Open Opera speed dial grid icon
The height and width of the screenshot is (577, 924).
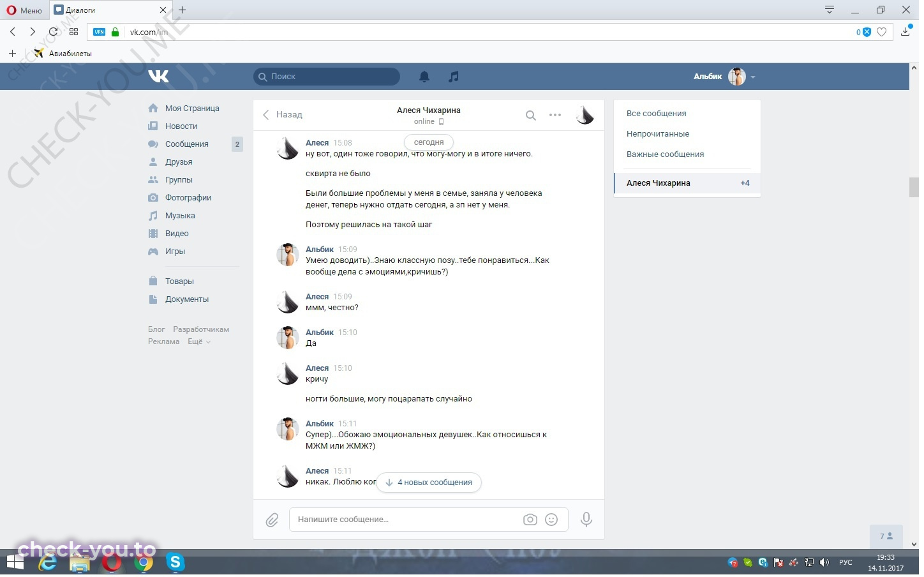(74, 32)
